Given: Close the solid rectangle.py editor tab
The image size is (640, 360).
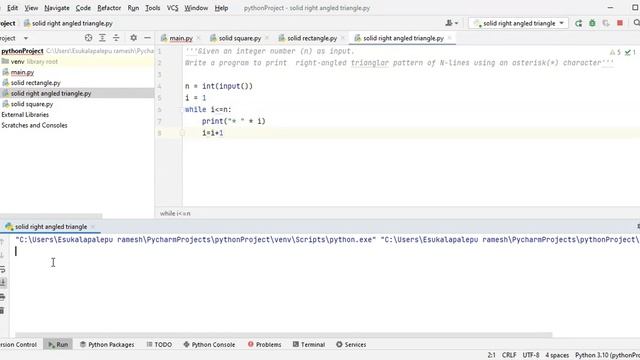Looking at the screenshot, I should [343, 38].
